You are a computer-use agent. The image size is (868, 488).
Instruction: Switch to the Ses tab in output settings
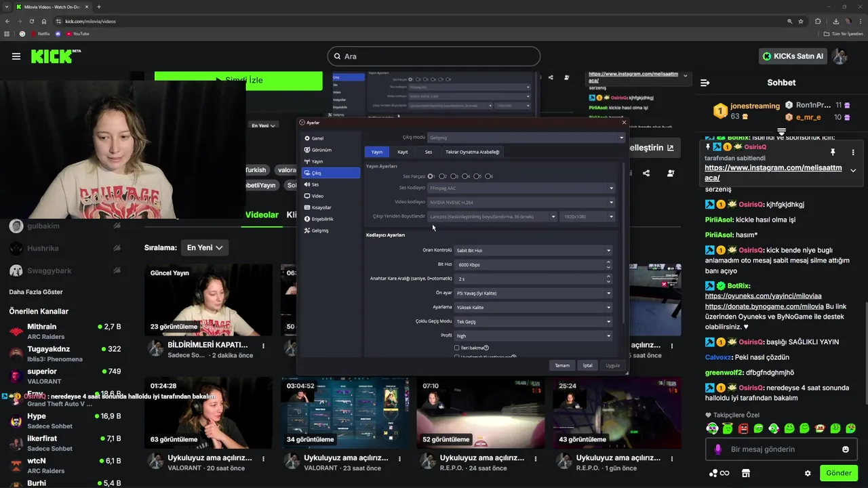429,152
